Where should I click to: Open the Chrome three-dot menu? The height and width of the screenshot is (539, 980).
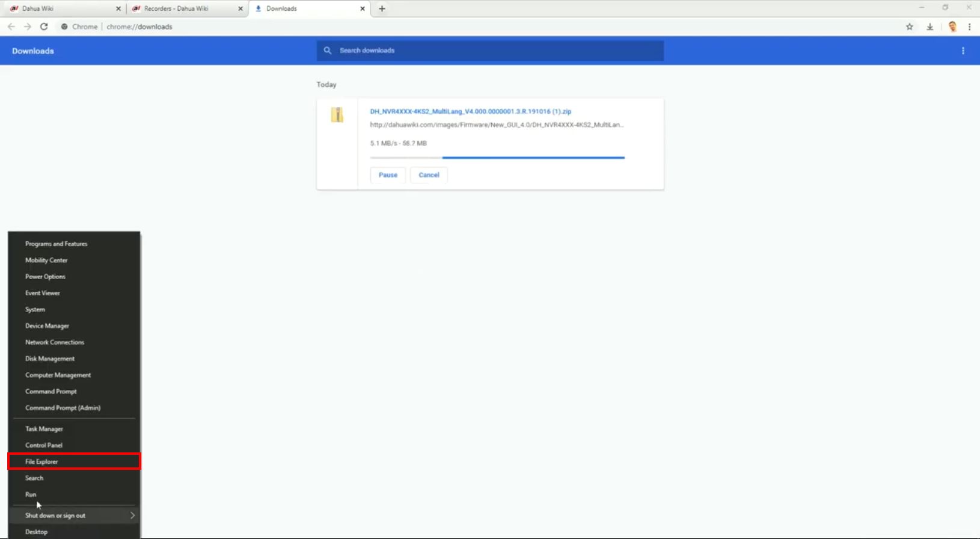coord(969,26)
